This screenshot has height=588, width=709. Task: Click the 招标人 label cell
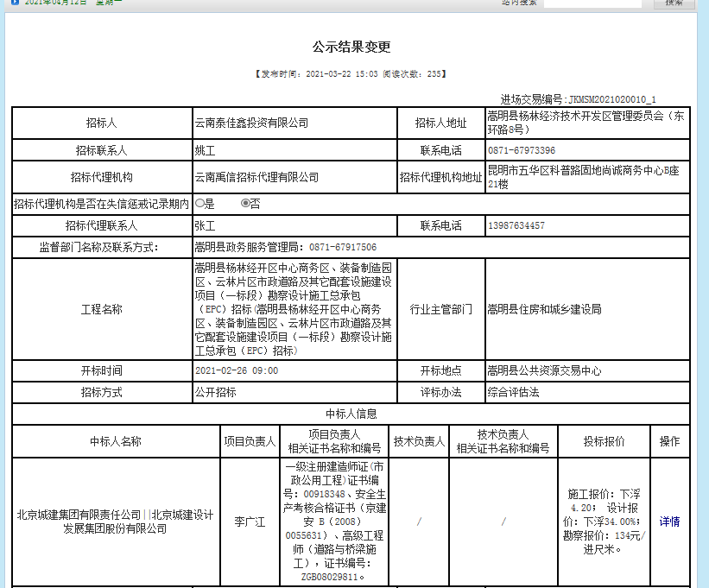tap(102, 123)
